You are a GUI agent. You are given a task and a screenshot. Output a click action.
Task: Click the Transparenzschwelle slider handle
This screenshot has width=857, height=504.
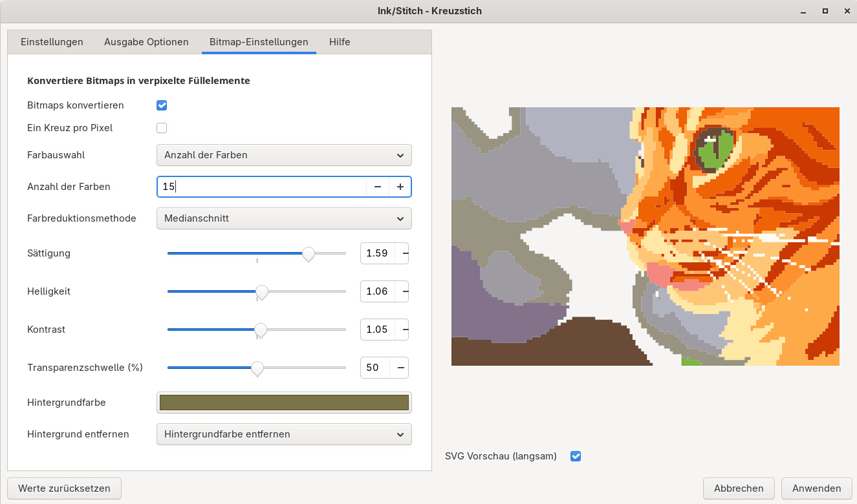pyautogui.click(x=257, y=368)
